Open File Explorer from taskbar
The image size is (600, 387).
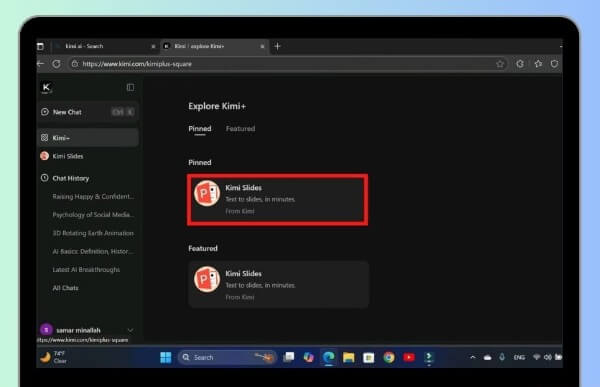(x=349, y=357)
